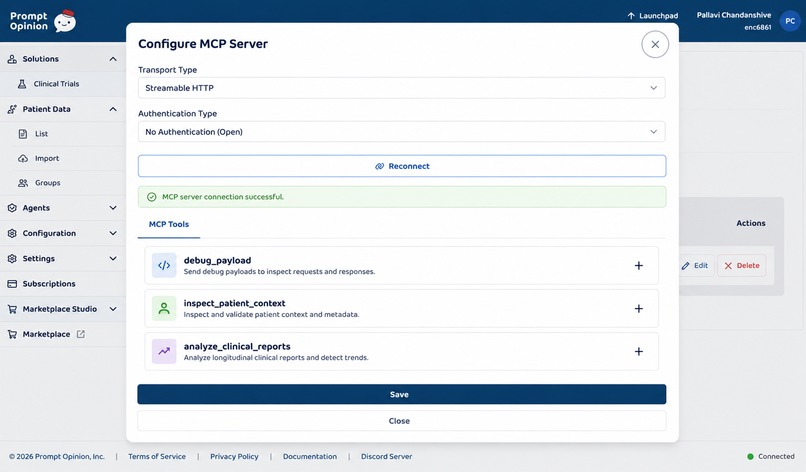This screenshot has width=806, height=472.
Task: Collapse the Solutions section chevron
Action: point(113,59)
